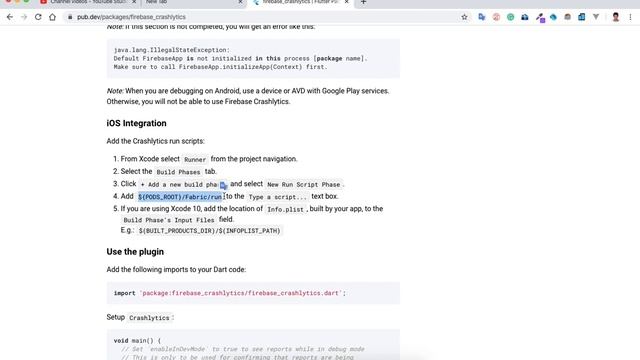Click java.lang.IllegalStateException error line
Screen dimensions: 640x360
coord(171,50)
